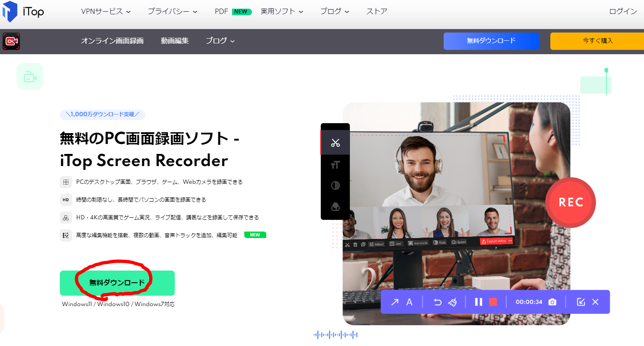The width and height of the screenshot is (644, 346).
Task: Click the Windows11 / Windows10 / Windows7対応 text
Action: (118, 304)
